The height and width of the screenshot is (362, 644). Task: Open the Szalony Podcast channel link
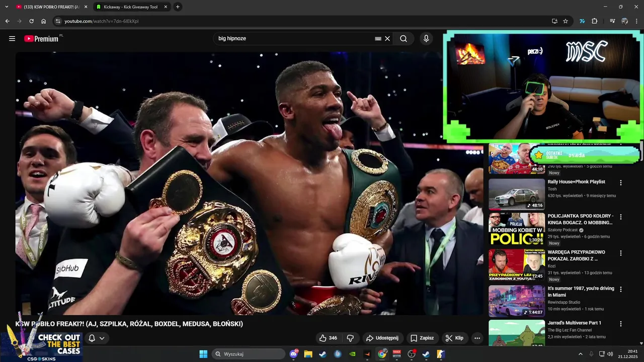coord(562,230)
